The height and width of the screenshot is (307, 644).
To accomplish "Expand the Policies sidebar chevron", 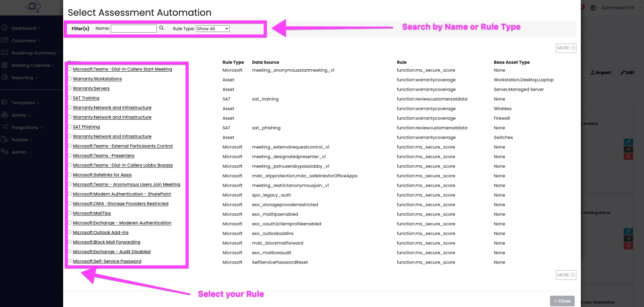I will tap(31, 140).
